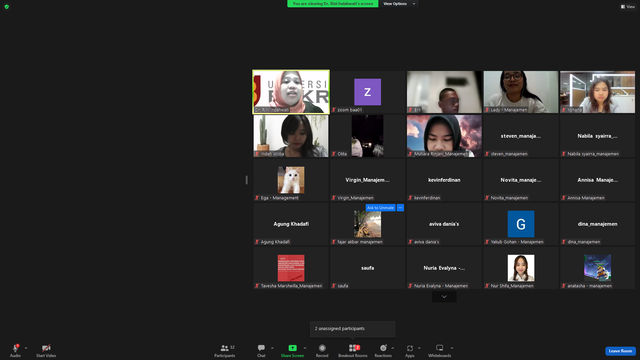Click the Virgin_Manajemen participant tile

[367, 180]
